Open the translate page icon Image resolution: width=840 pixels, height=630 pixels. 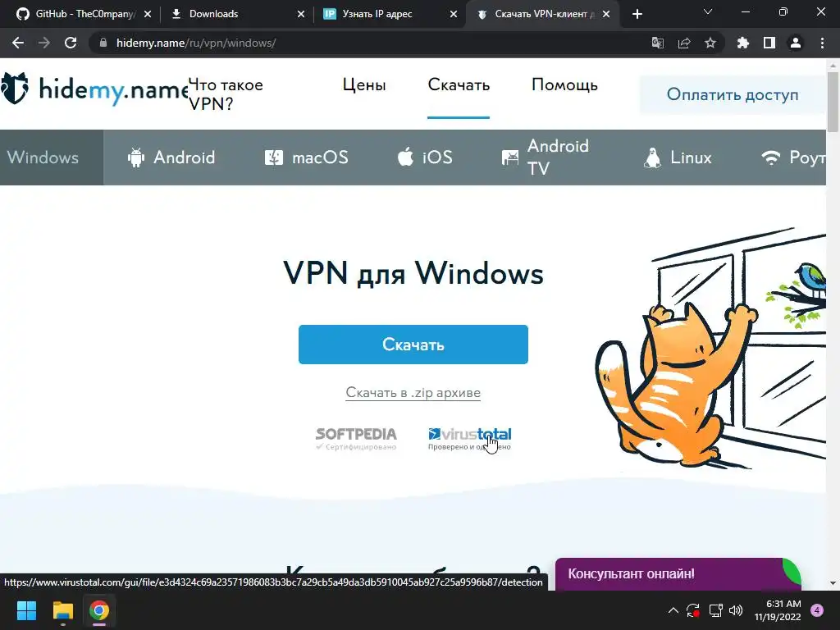(x=657, y=43)
